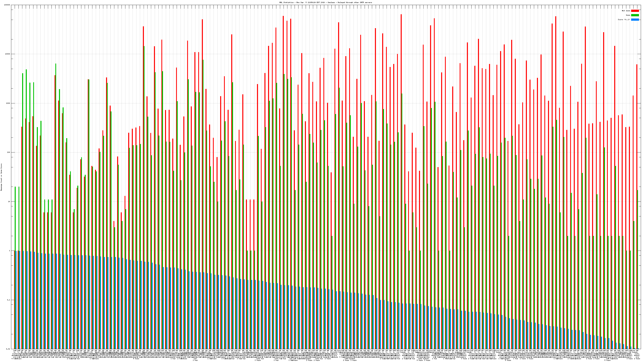Select the 'Score (0..1)' legend label
Viewport: 644px width, 362px height.
[x=624, y=20]
